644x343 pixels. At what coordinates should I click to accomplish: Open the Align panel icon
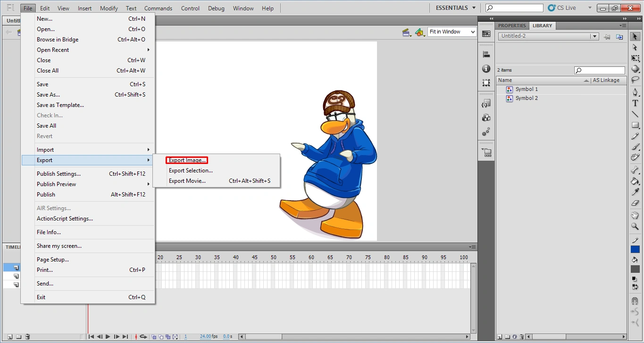click(486, 55)
